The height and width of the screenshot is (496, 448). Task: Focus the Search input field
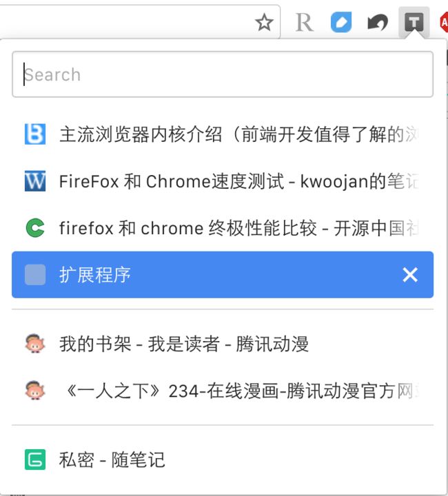pos(223,74)
